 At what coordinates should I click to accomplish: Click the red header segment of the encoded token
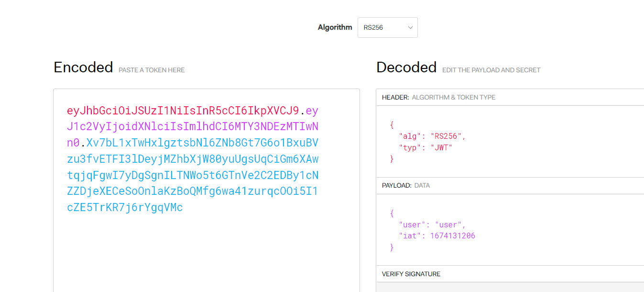183,111
